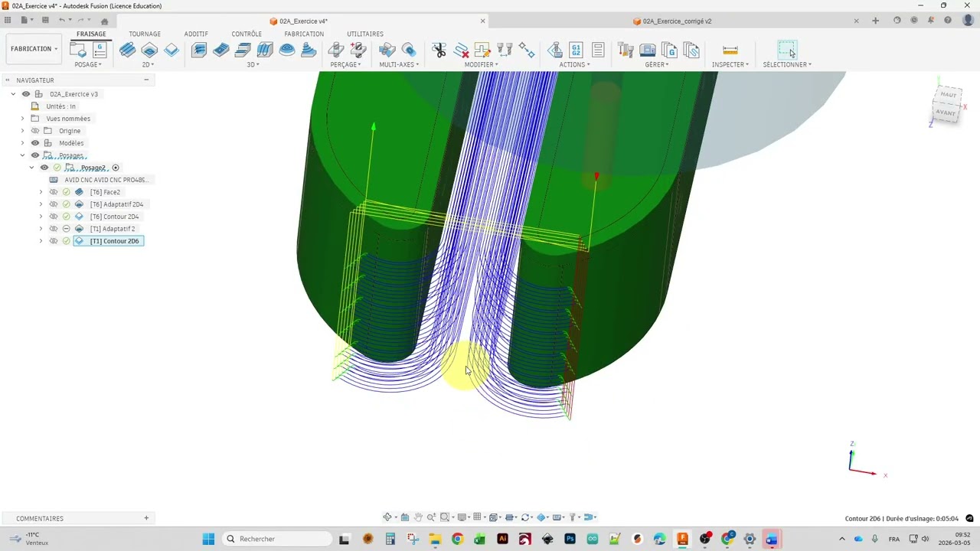Click the Measure ruler icon

730,50
